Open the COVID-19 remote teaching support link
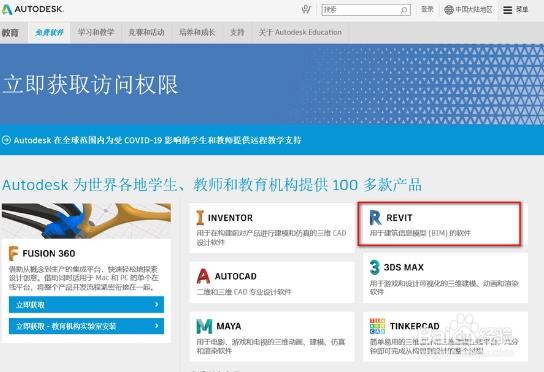Image resolution: width=544 pixels, height=372 pixels. [157, 140]
